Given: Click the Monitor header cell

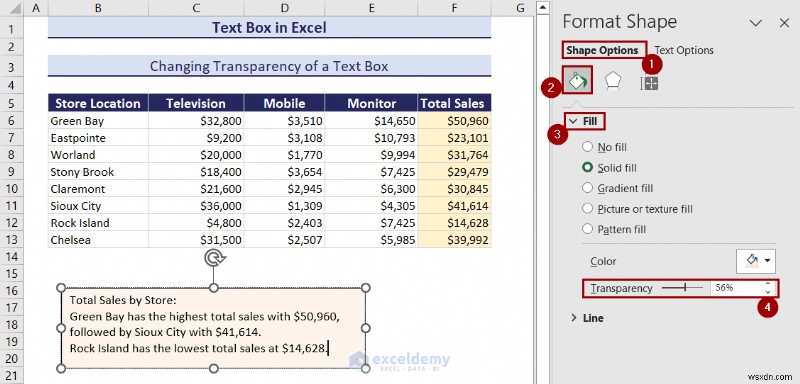Looking at the screenshot, I should point(371,103).
